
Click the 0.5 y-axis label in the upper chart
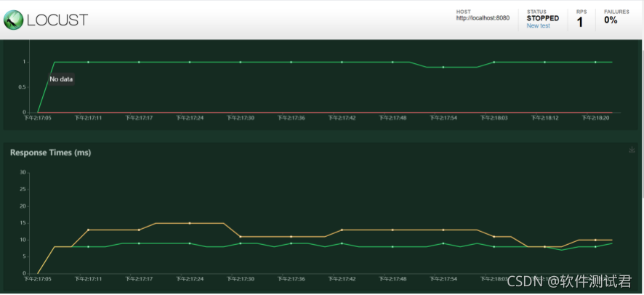point(22,87)
